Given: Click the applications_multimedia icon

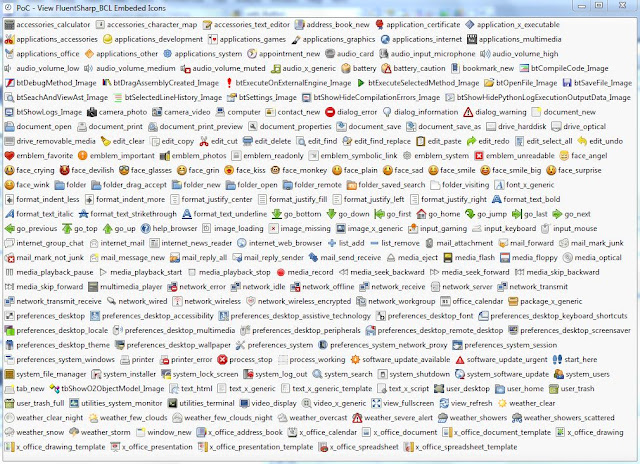Looking at the screenshot, I should pyautogui.click(x=472, y=40).
